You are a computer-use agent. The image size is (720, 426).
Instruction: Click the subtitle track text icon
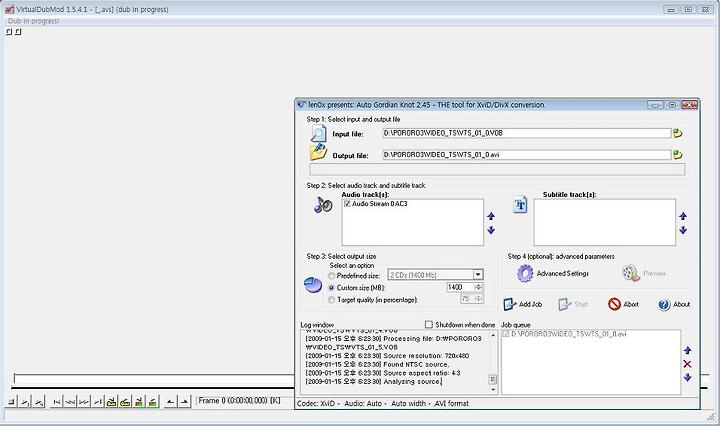click(520, 205)
